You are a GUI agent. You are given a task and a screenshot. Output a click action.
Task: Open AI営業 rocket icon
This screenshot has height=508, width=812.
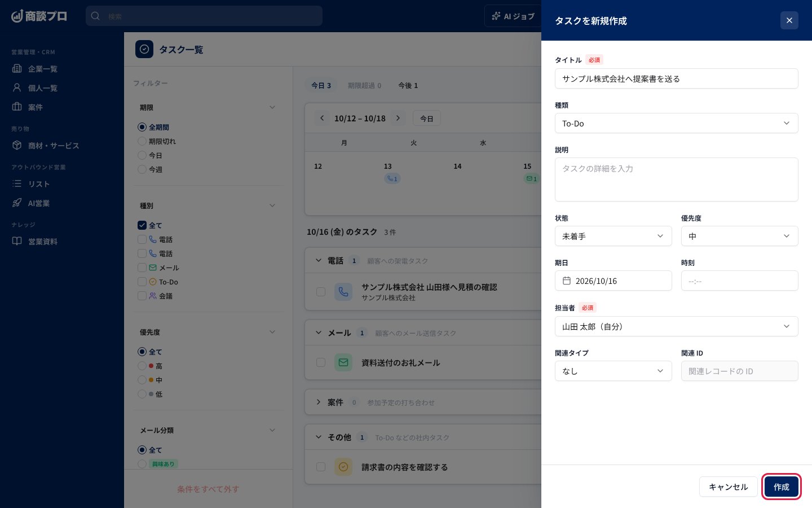(17, 203)
